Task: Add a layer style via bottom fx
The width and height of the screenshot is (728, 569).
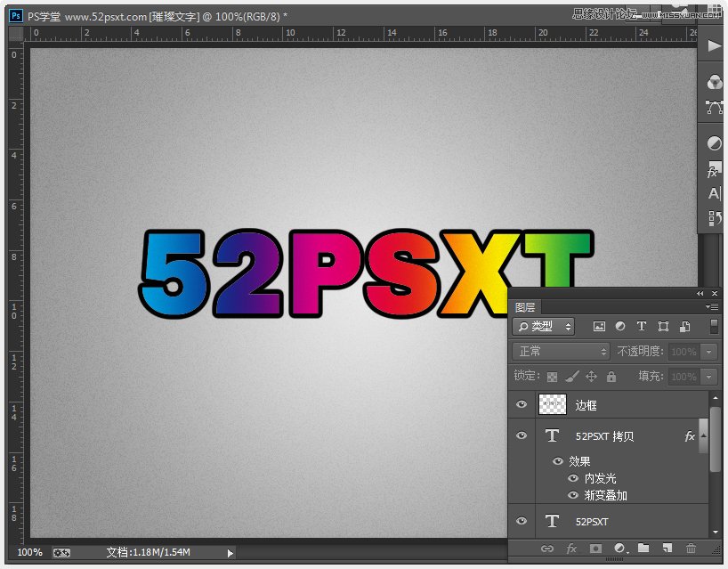Action: (571, 549)
